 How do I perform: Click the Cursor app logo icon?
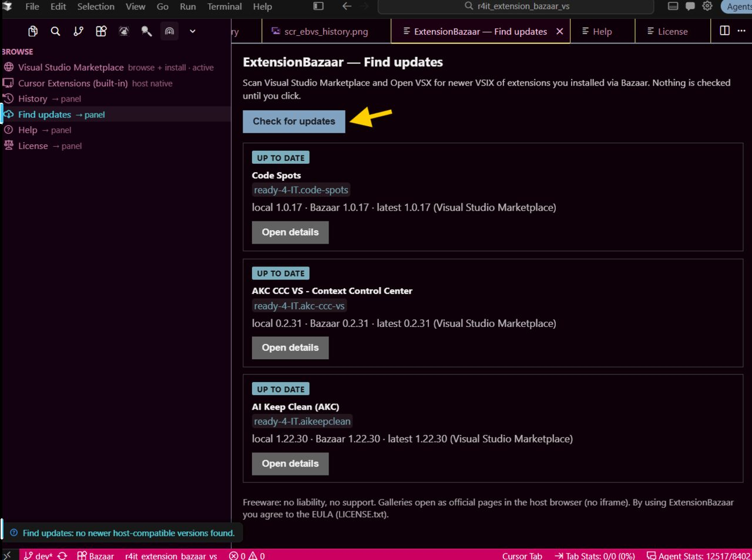(x=7, y=6)
